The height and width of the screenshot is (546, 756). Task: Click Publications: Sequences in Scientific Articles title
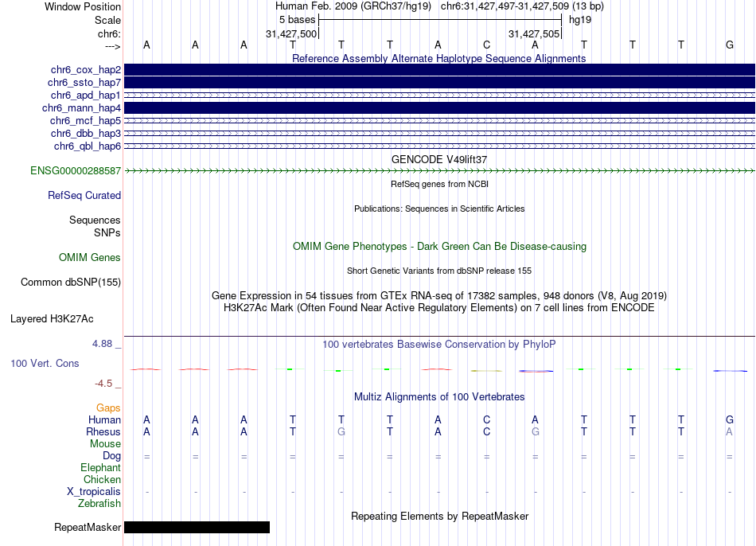pyautogui.click(x=439, y=209)
